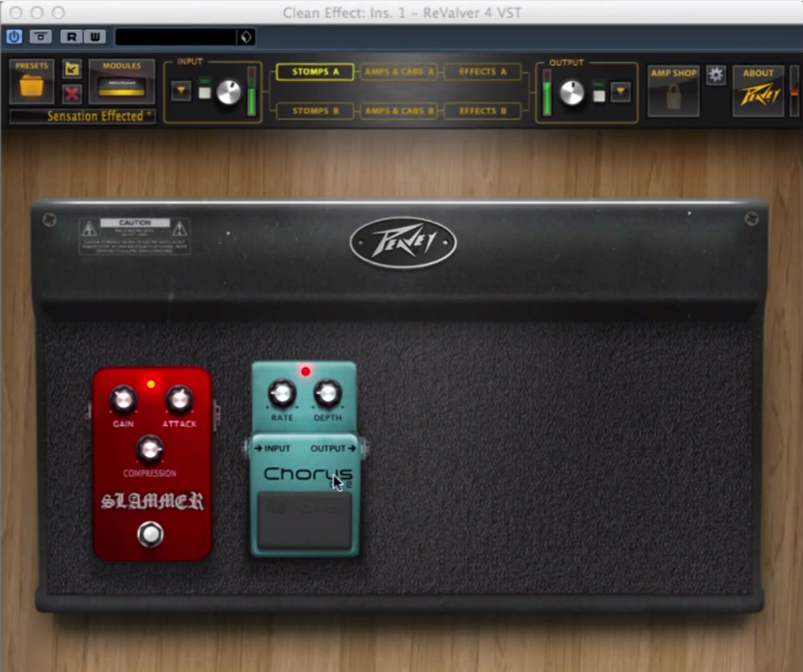Image resolution: width=803 pixels, height=672 pixels.
Task: Expand the Input dropdown arrow
Action: pyautogui.click(x=180, y=91)
